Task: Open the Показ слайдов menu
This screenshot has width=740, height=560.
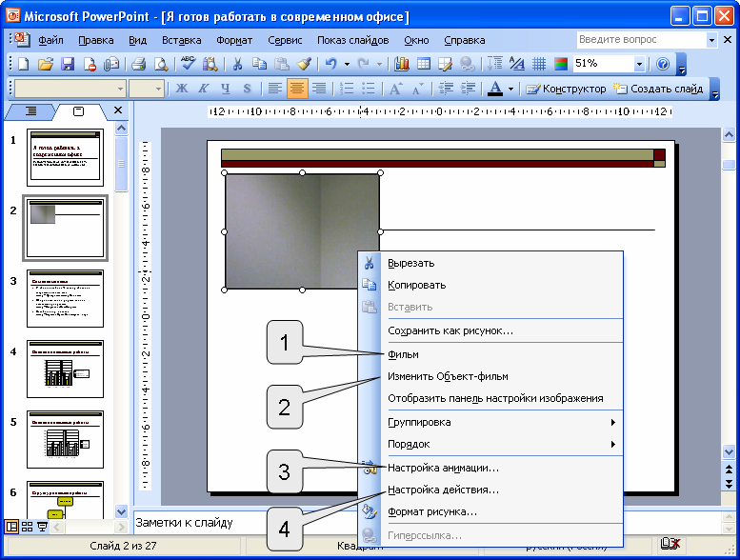Action: tap(353, 40)
